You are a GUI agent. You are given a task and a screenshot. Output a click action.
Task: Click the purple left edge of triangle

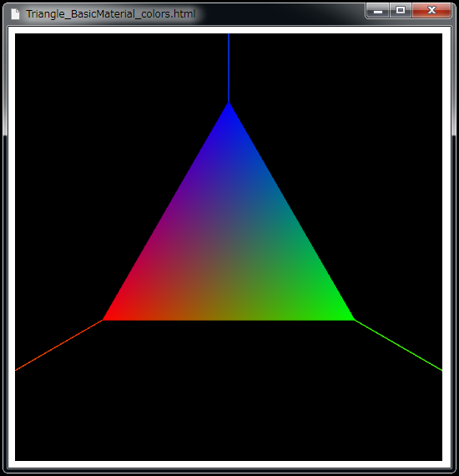165,211
